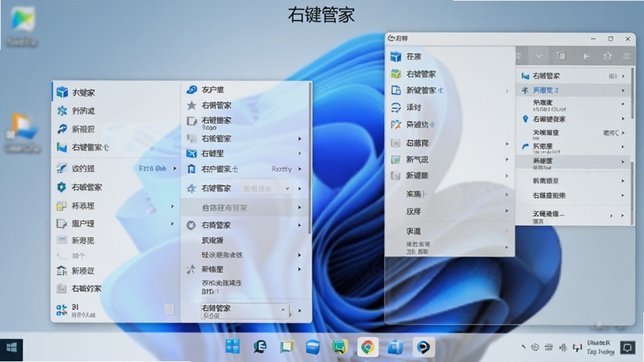
Task: Click the green monitor icon on taskbar
Action: click(x=339, y=348)
